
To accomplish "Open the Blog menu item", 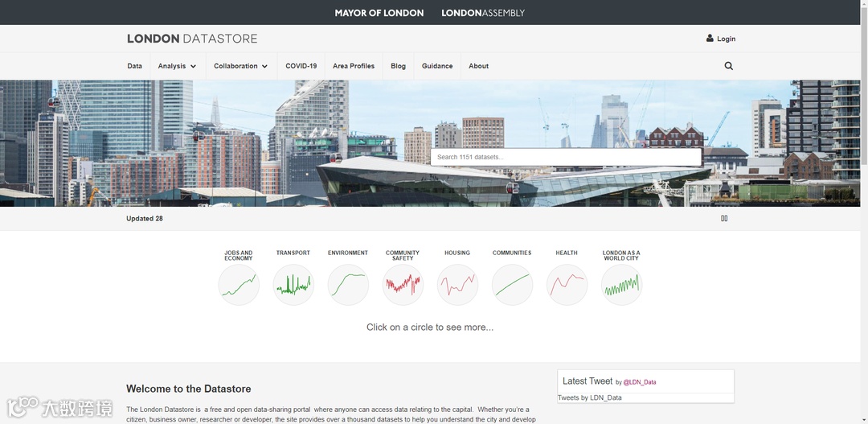I will [x=398, y=66].
